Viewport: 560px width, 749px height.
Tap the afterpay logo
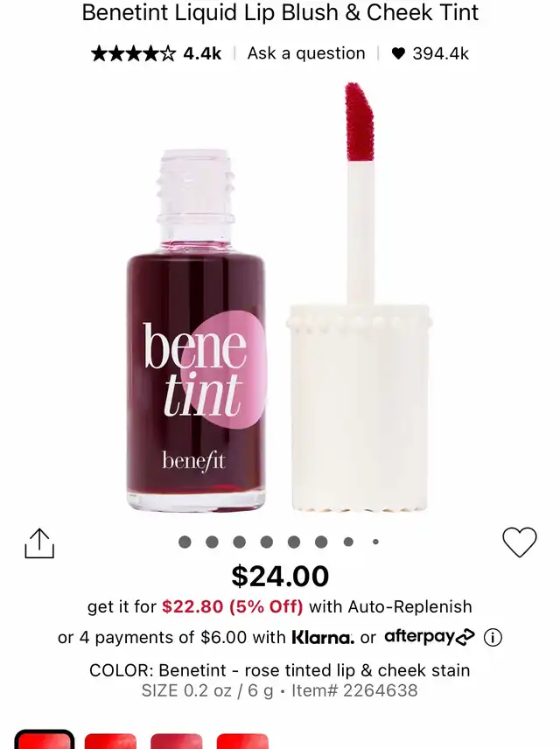click(430, 637)
